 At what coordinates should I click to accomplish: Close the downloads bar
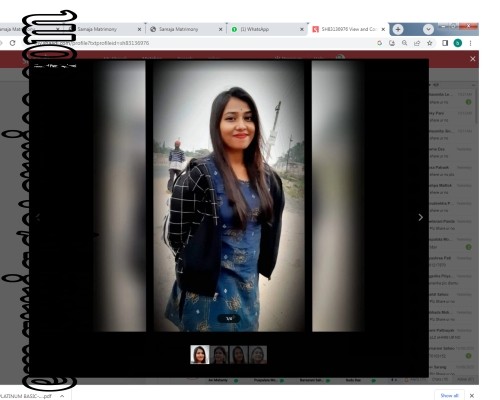click(472, 396)
